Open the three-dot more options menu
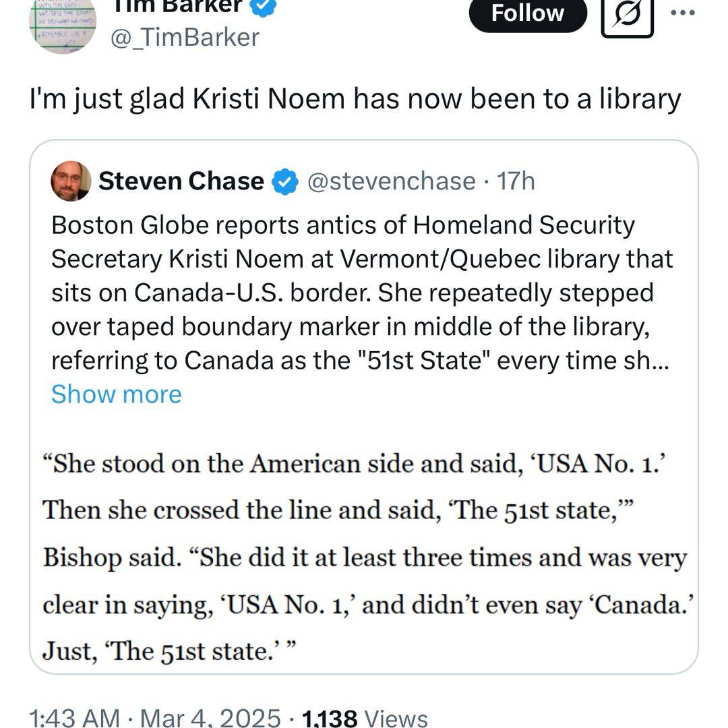 [688, 12]
